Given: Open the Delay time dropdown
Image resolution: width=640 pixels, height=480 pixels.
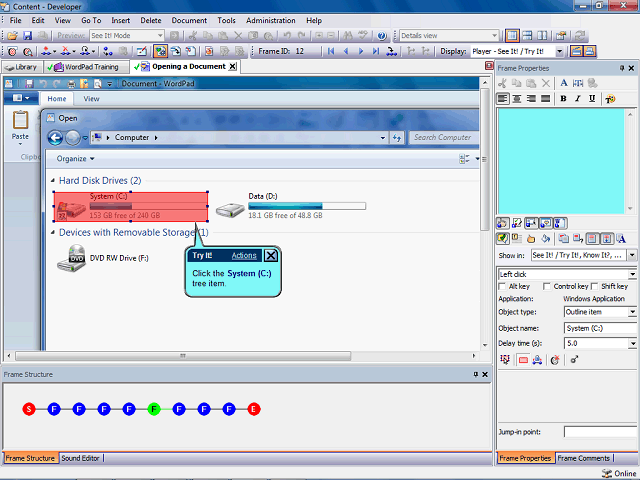Looking at the screenshot, I should [x=632, y=344].
